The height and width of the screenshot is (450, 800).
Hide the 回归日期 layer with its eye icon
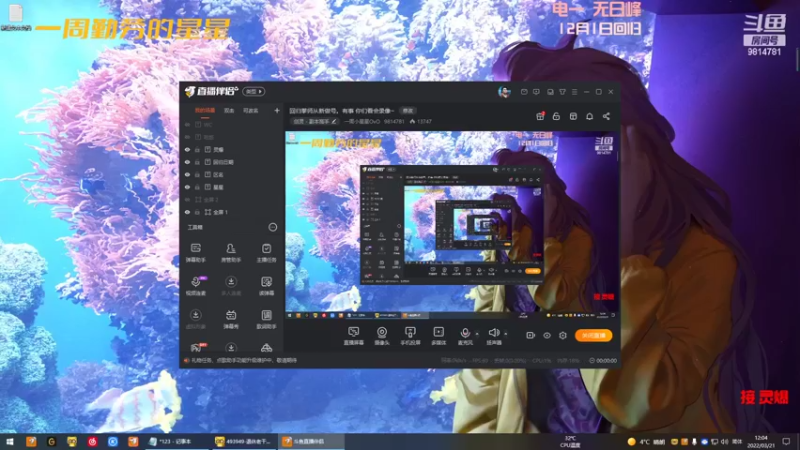pyautogui.click(x=187, y=162)
